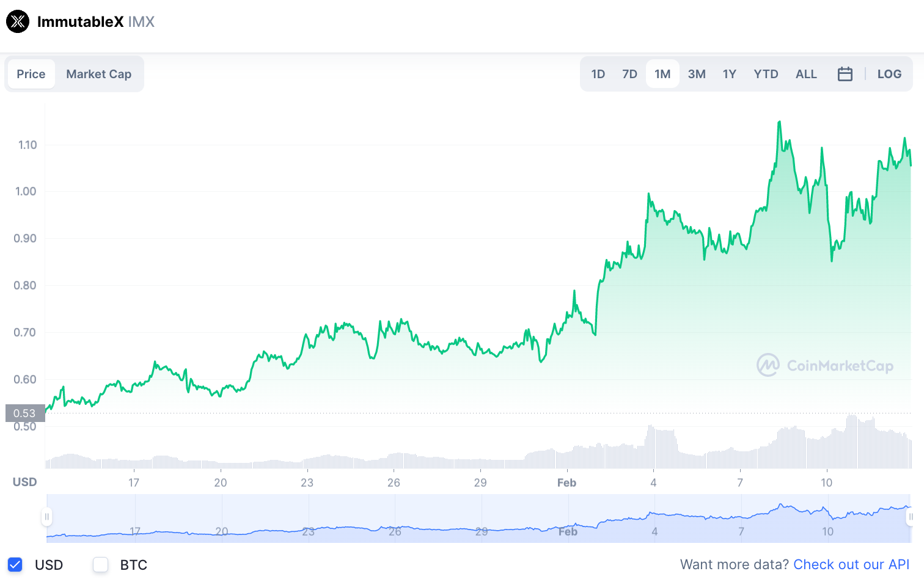
Task: Enable the BTC checkbox
Action: tap(100, 565)
